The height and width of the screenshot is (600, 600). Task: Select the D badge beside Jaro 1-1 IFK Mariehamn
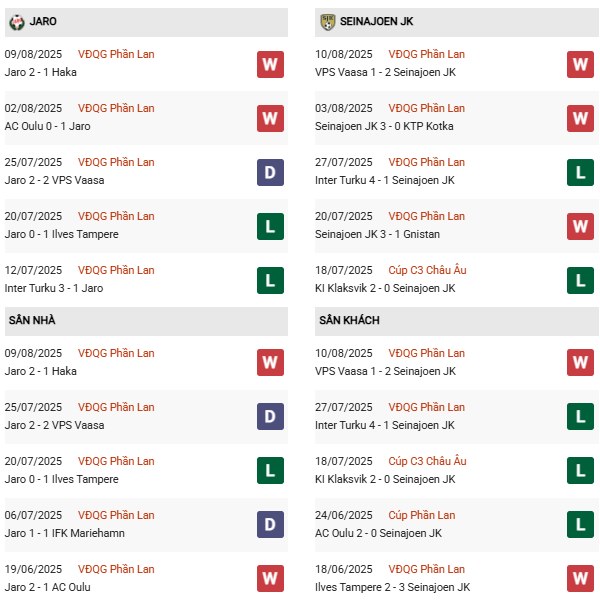pyautogui.click(x=270, y=525)
